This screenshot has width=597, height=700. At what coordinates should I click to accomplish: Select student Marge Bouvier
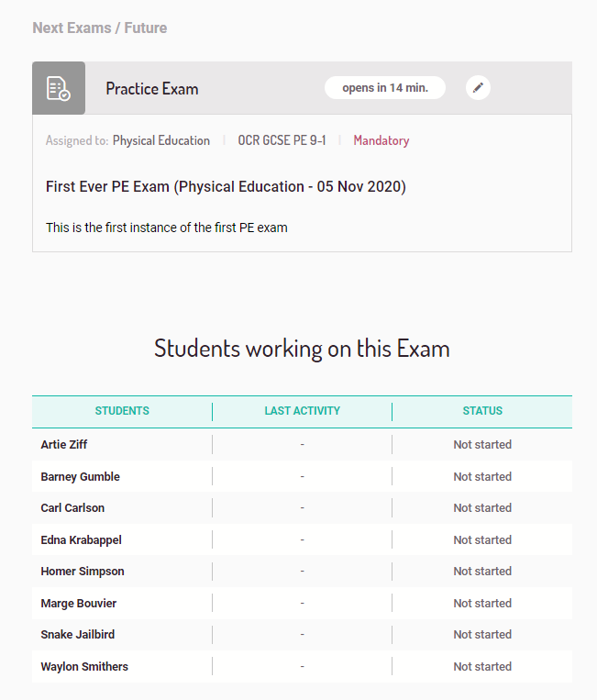[79, 604]
